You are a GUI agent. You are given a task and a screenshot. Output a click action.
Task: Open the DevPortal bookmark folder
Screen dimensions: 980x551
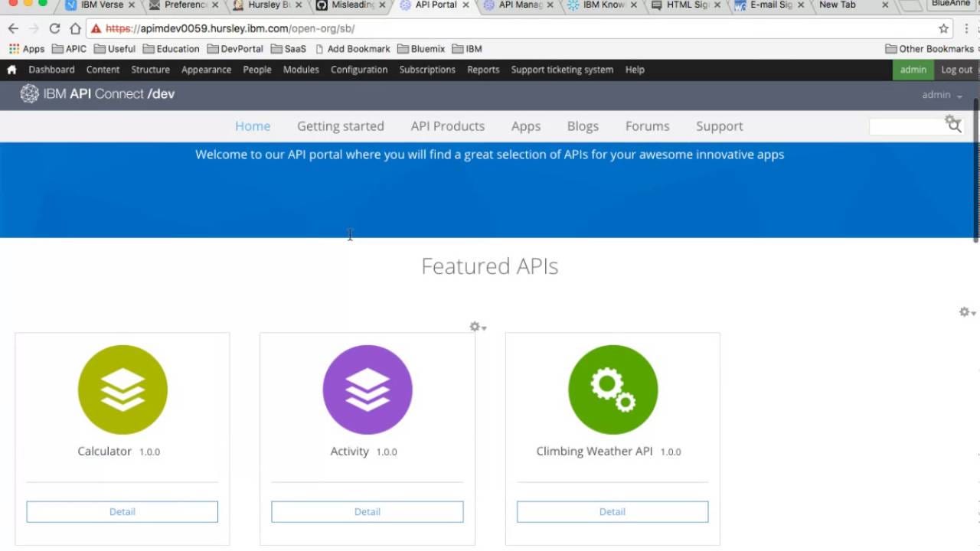coord(234,49)
